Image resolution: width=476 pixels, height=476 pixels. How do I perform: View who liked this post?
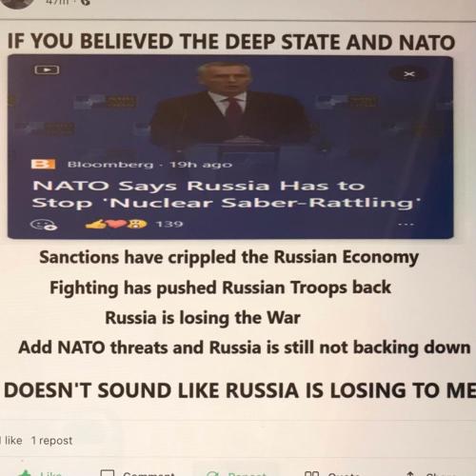(11, 441)
